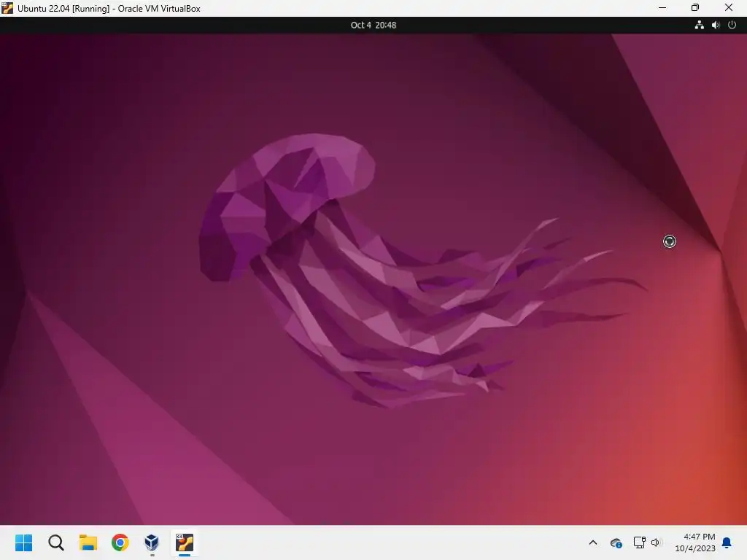Click the VirtualBox window title bar icon

click(x=7, y=8)
